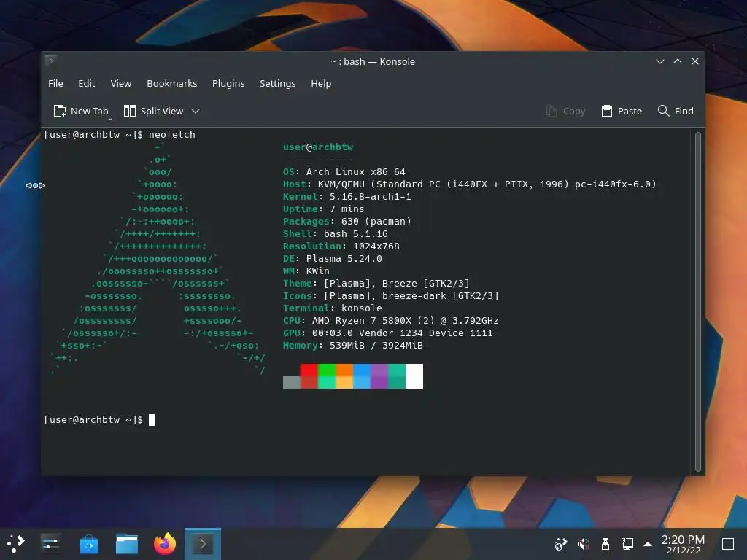
Task: Click the 'GPU: 00:03.0 Vendor 1234' line
Action: [388, 332]
